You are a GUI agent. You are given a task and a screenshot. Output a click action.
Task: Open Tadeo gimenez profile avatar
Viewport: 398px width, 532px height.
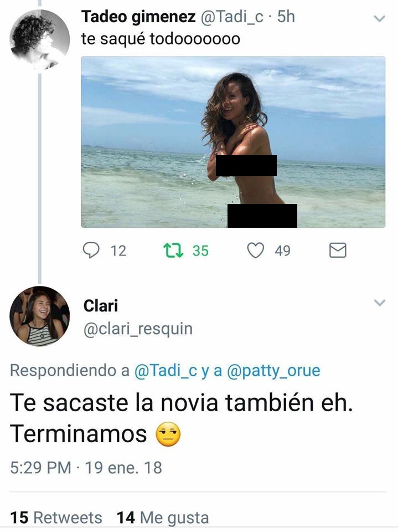(39, 39)
